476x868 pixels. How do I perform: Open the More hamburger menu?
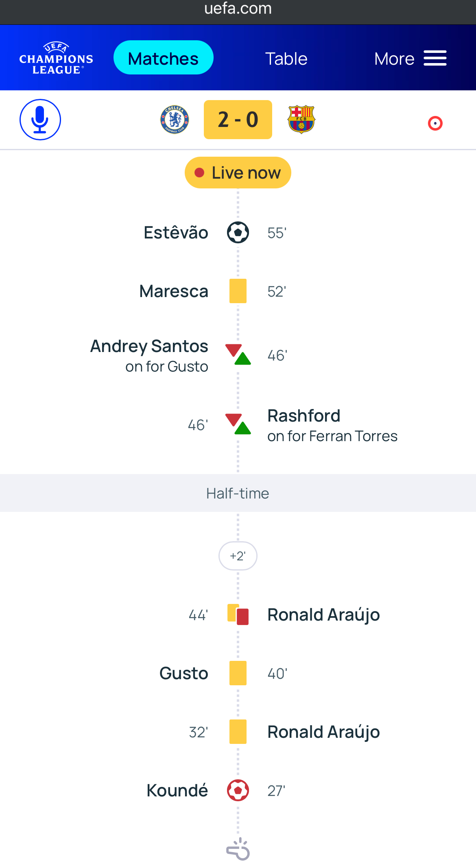click(410, 59)
